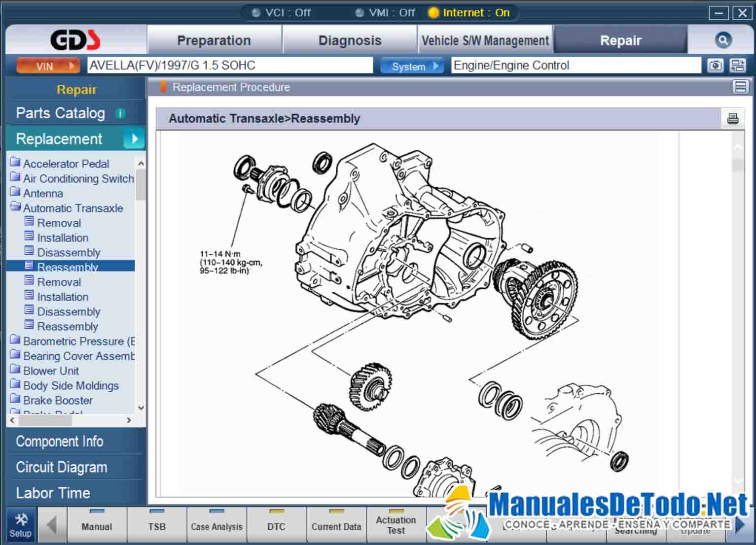Toggle the Internet On indicator

pyautogui.click(x=433, y=13)
